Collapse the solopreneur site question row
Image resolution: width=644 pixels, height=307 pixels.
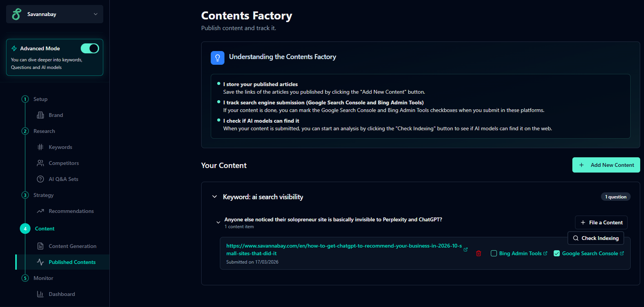pos(218,222)
